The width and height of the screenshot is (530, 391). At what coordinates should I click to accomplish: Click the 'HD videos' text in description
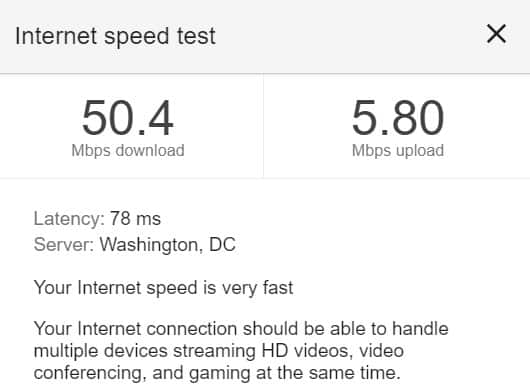(x=307, y=351)
